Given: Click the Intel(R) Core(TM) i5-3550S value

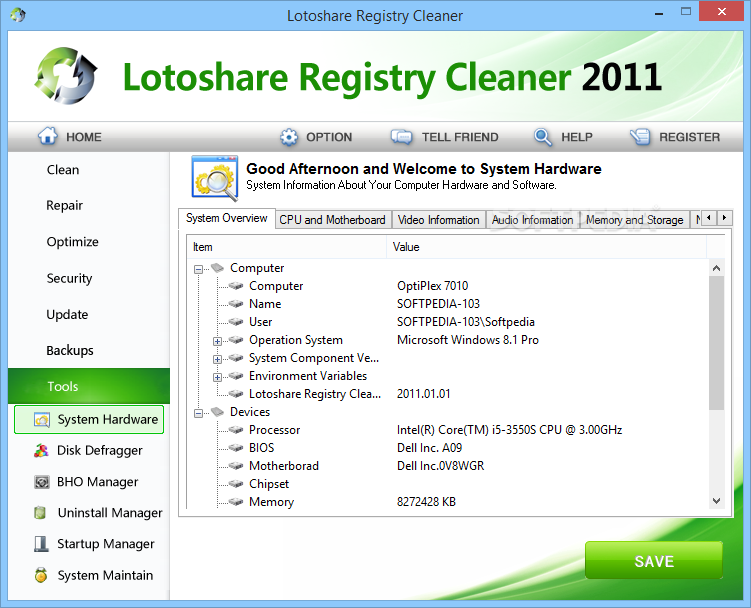Looking at the screenshot, I should (509, 430).
